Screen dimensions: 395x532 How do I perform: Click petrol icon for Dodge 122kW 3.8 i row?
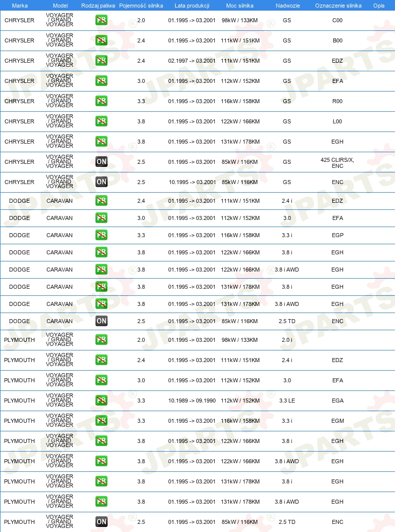(102, 252)
